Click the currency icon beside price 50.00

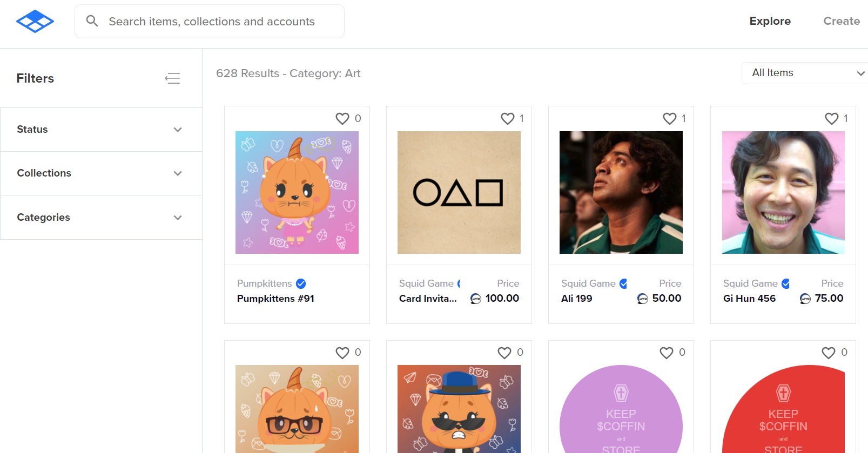[x=643, y=299]
